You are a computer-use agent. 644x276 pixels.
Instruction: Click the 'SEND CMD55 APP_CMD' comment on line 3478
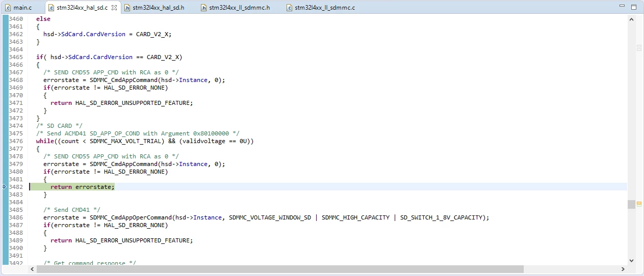pos(111,156)
